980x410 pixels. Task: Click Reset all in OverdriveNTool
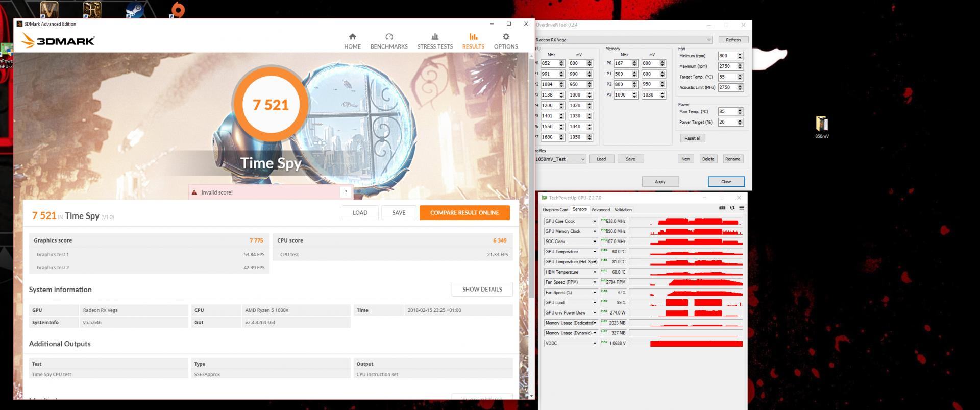coord(692,138)
